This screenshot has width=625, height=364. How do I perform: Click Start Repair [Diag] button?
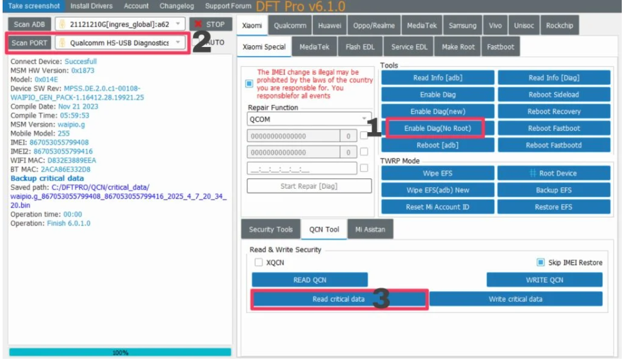(x=309, y=186)
